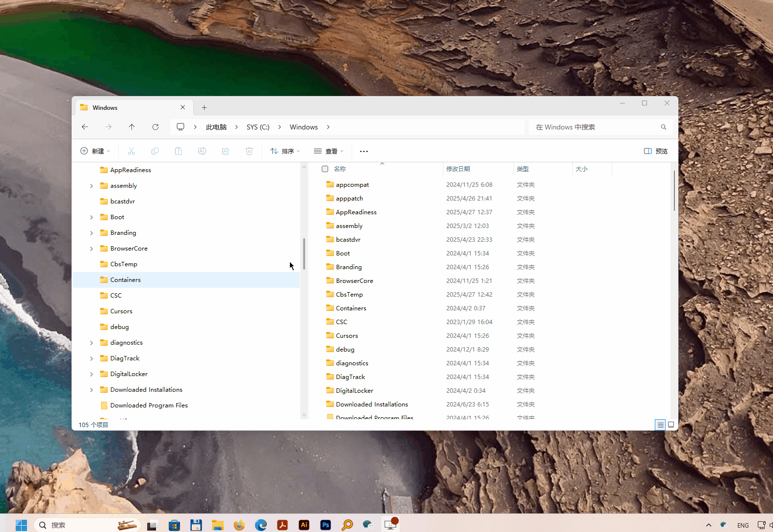Click the file list vertical scrollbar
Image resolution: width=773 pixels, height=532 pixels.
pos(674,191)
